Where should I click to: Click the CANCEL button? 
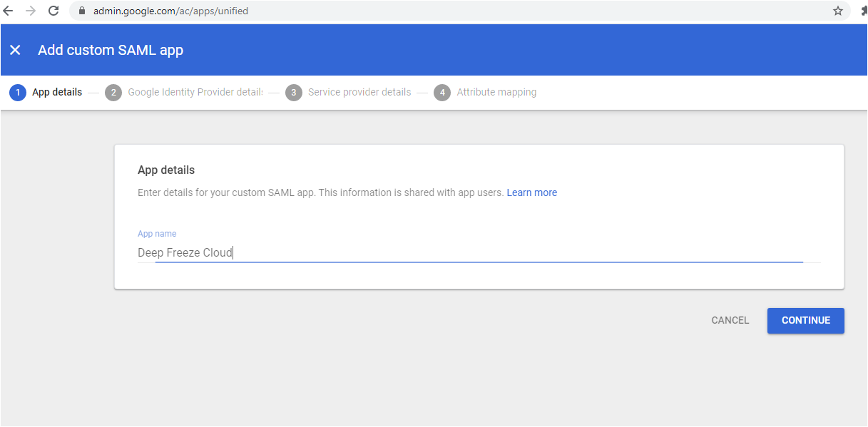[x=730, y=321]
